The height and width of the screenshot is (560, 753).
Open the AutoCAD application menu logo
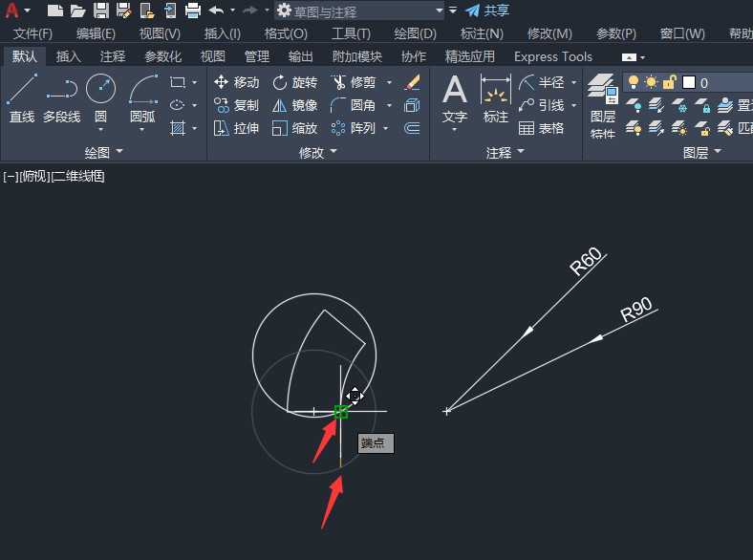(x=11, y=11)
